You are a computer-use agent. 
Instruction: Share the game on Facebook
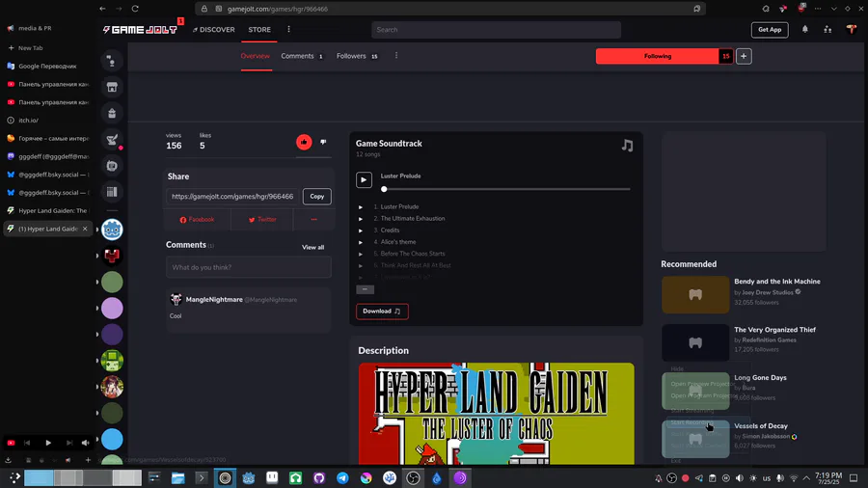point(197,220)
